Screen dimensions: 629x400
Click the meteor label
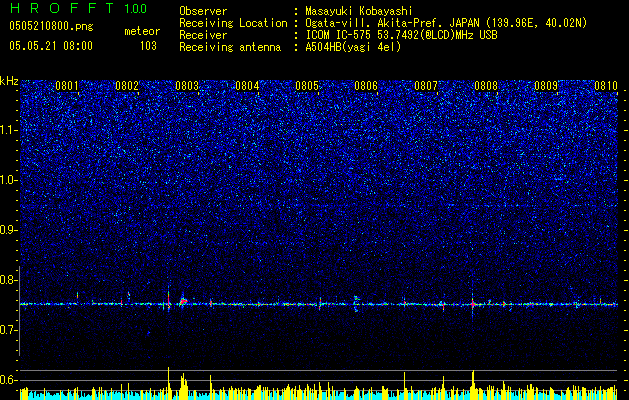tap(142, 31)
